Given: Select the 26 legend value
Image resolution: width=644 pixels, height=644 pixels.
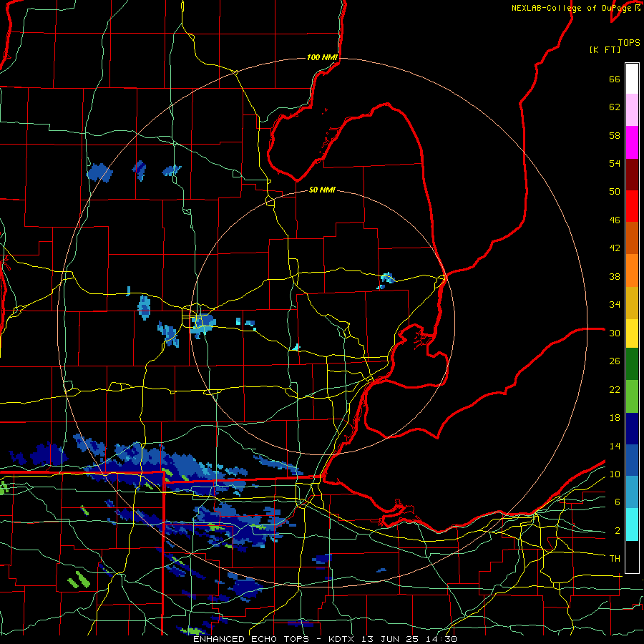Looking at the screenshot, I should (615, 361).
